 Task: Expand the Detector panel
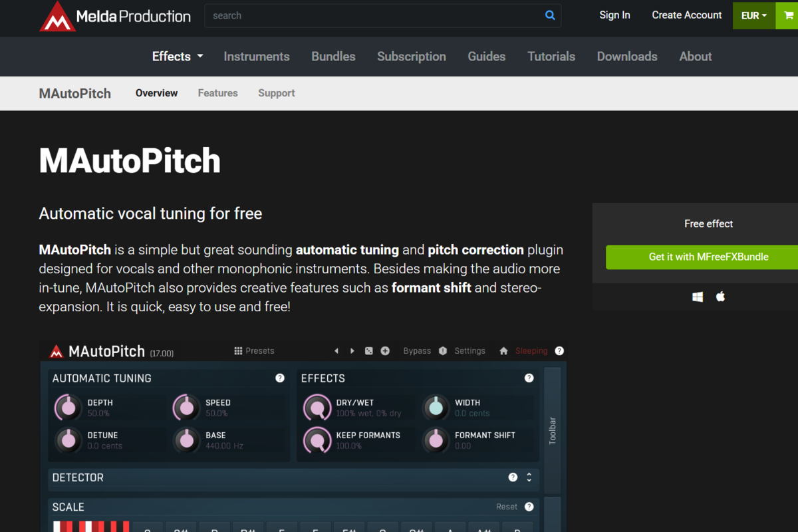pyautogui.click(x=529, y=477)
